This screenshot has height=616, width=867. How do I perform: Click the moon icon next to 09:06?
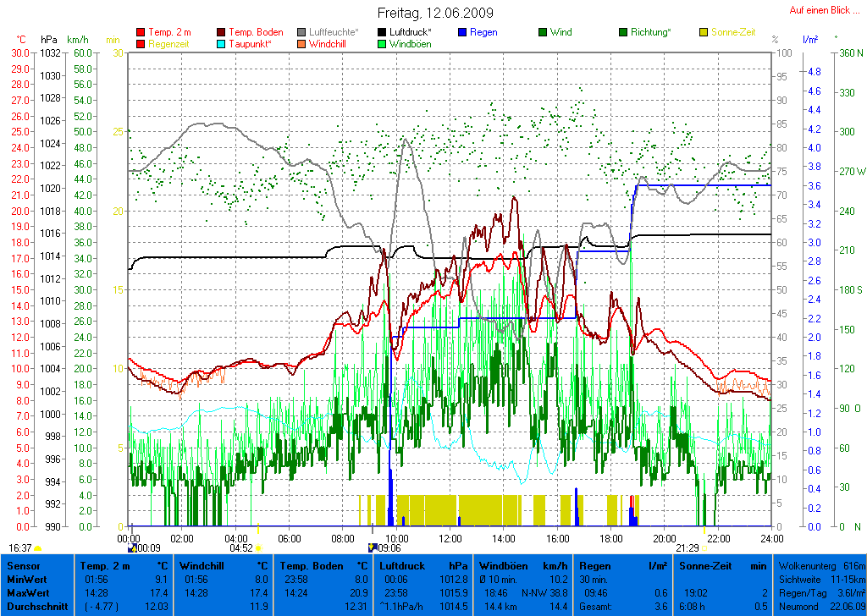[373, 548]
